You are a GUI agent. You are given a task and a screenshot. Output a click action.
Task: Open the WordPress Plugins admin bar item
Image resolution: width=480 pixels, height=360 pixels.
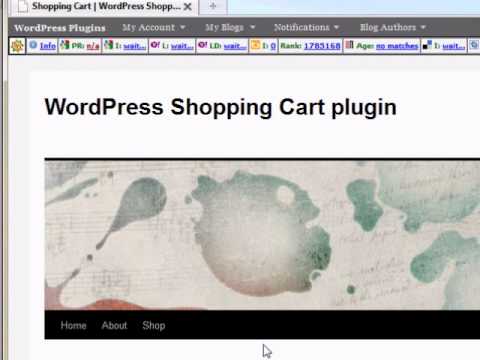click(60, 28)
